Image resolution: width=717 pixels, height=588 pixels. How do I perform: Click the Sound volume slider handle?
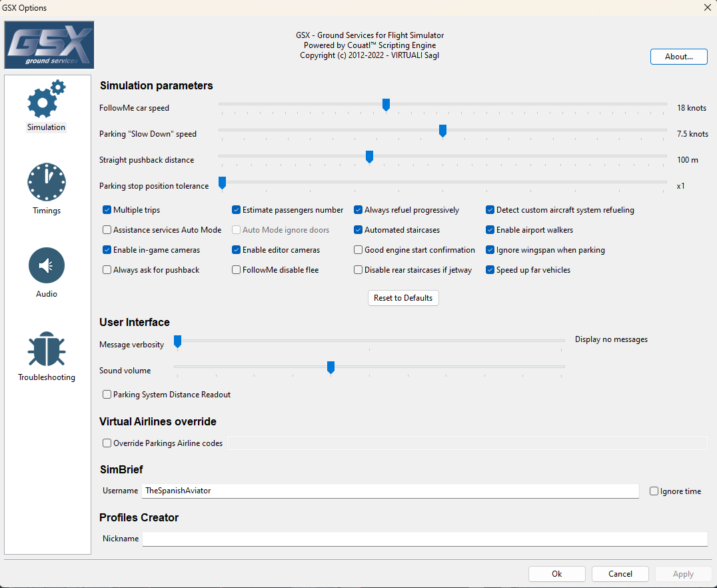pos(331,367)
